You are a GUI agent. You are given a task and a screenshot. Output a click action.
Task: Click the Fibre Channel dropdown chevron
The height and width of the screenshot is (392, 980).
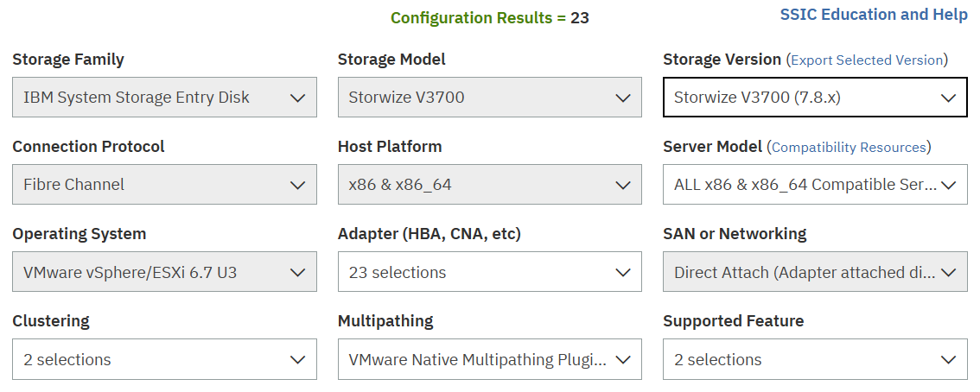pos(298,186)
